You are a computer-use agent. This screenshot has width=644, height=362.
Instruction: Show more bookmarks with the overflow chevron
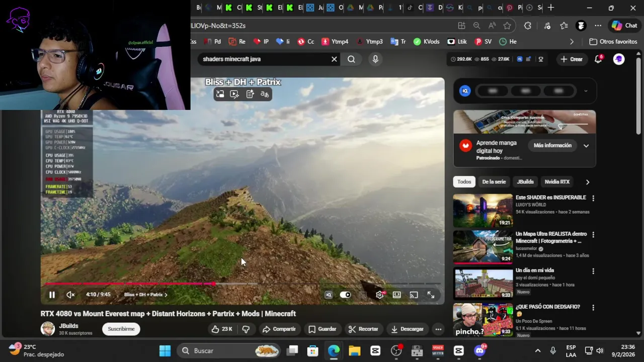click(x=572, y=42)
